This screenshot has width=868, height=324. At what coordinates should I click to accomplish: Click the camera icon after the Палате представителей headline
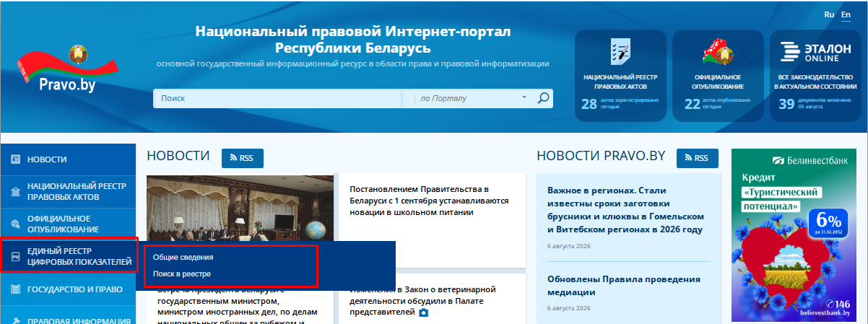[x=424, y=312]
